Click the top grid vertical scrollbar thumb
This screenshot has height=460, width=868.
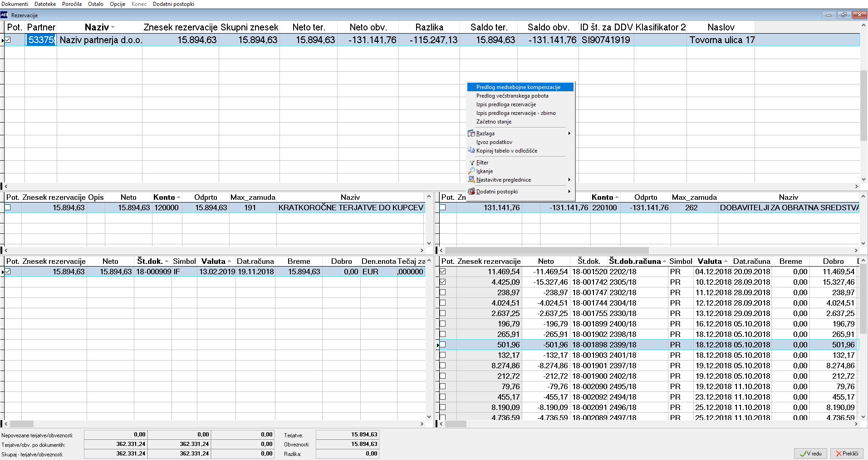point(864,105)
